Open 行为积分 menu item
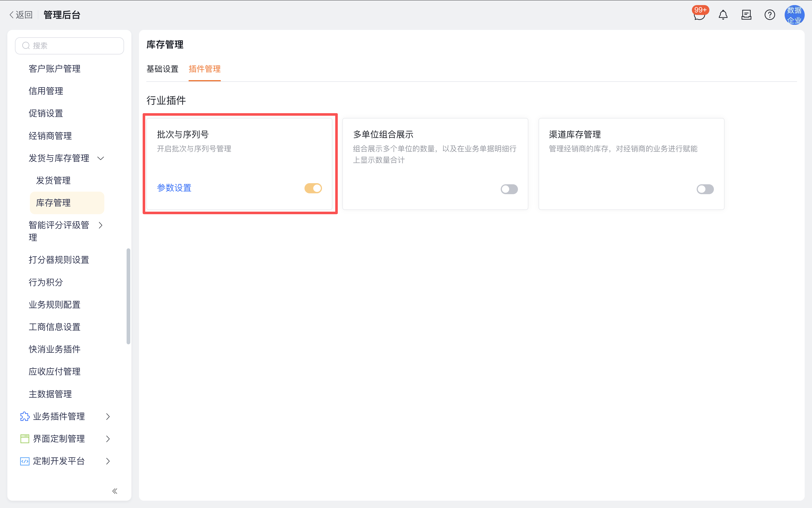The height and width of the screenshot is (508, 812). click(x=46, y=282)
